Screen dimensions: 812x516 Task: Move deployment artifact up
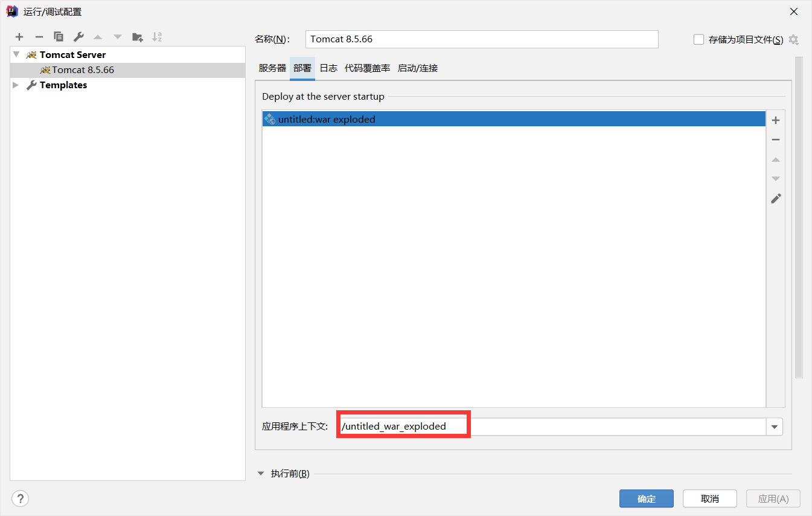tap(776, 160)
